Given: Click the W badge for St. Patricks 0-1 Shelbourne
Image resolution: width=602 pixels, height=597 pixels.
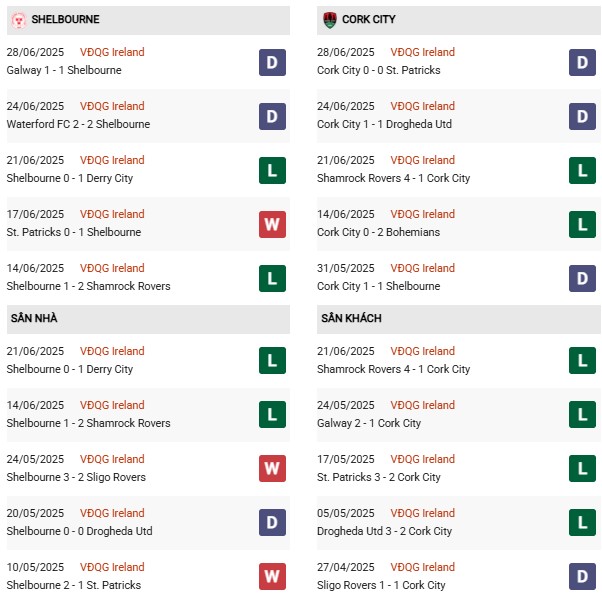Looking at the screenshot, I should tap(272, 224).
